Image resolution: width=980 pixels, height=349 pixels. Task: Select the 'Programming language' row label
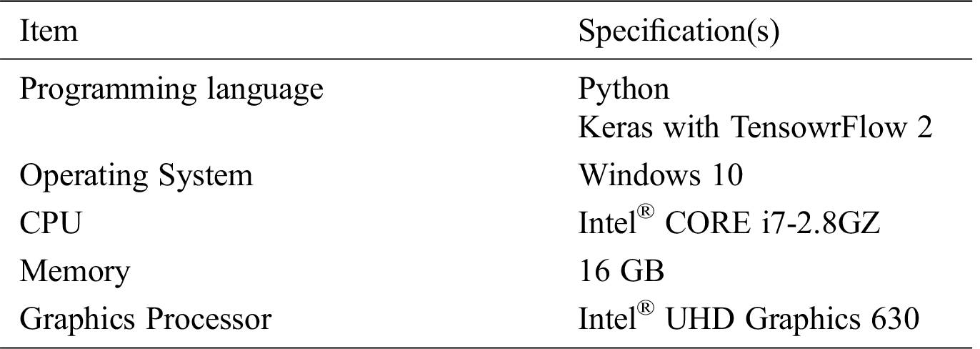coord(171,91)
